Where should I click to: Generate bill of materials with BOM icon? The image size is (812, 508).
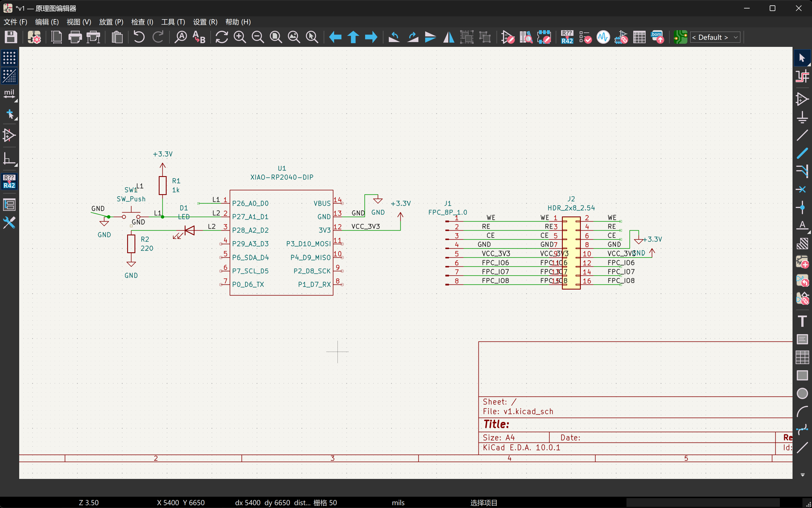coord(657,37)
